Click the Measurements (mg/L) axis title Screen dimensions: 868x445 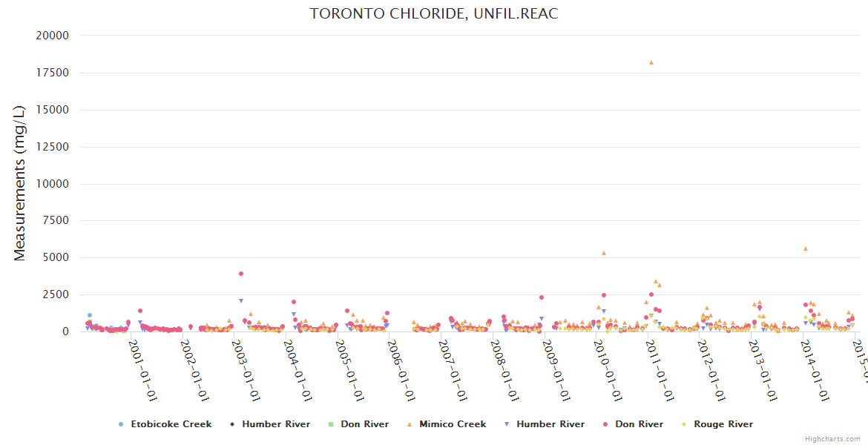[20, 183]
